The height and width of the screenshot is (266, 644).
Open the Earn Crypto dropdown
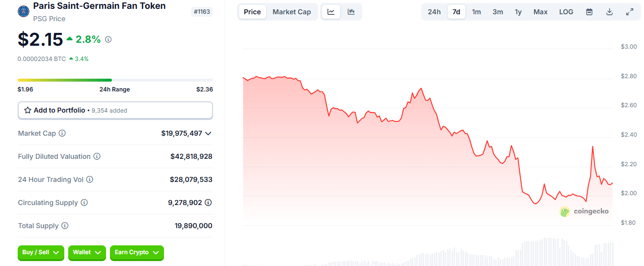136,253
